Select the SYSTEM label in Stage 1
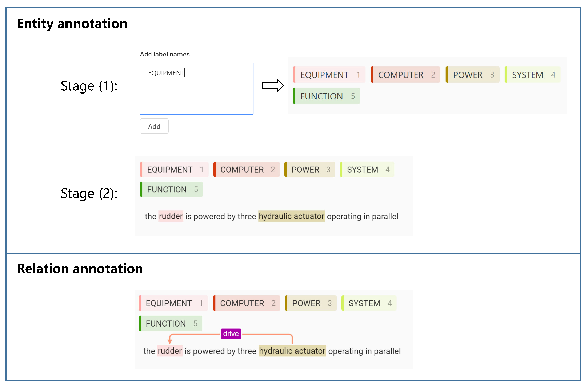This screenshot has height=387, width=588. point(532,75)
